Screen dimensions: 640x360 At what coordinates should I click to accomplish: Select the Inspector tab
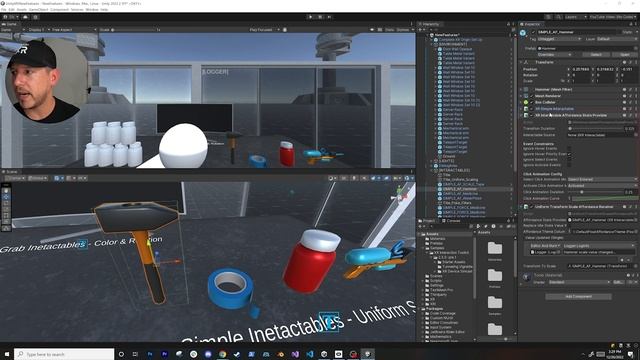click(x=531, y=24)
